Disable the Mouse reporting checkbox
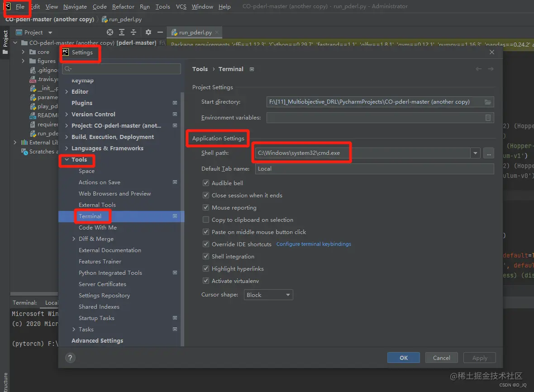This screenshot has height=392, width=534. 206,207
